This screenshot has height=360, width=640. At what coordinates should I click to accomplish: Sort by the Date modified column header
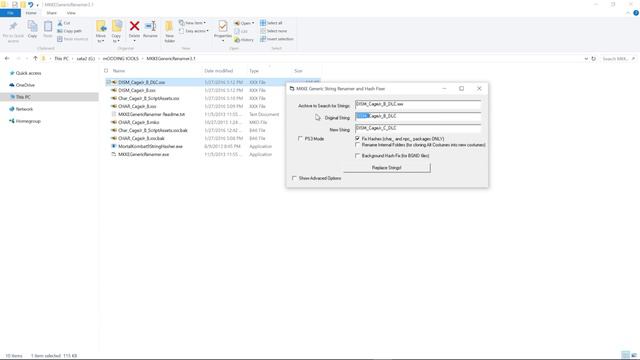(219, 71)
